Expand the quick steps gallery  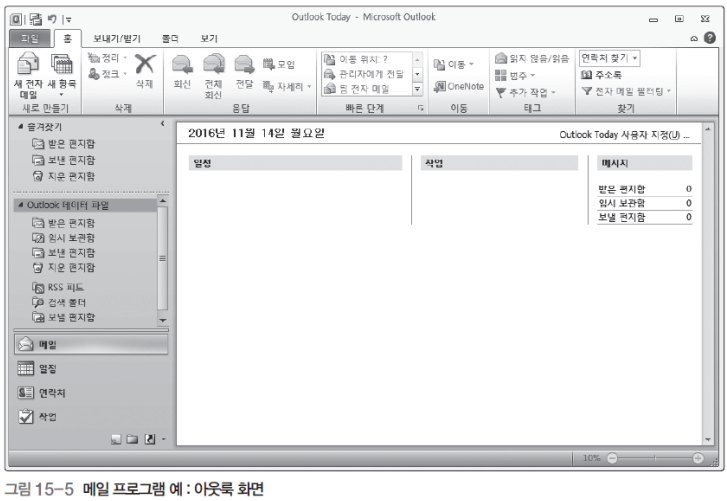pos(417,89)
